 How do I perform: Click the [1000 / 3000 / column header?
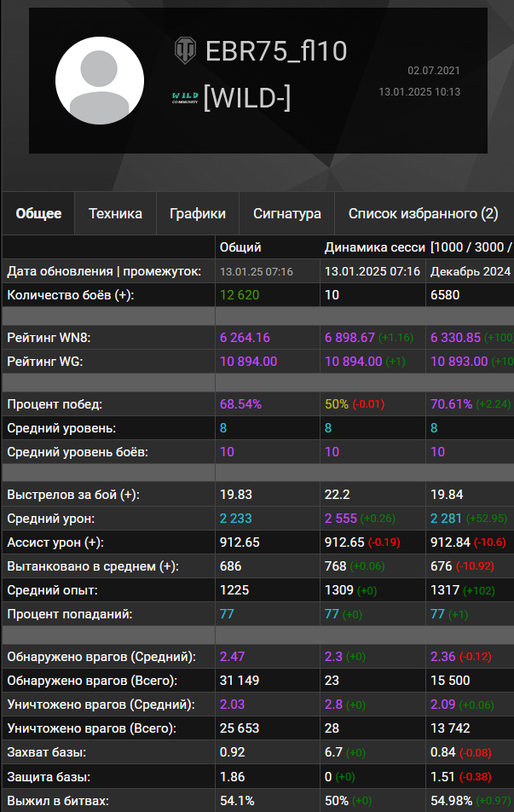[x=471, y=247]
